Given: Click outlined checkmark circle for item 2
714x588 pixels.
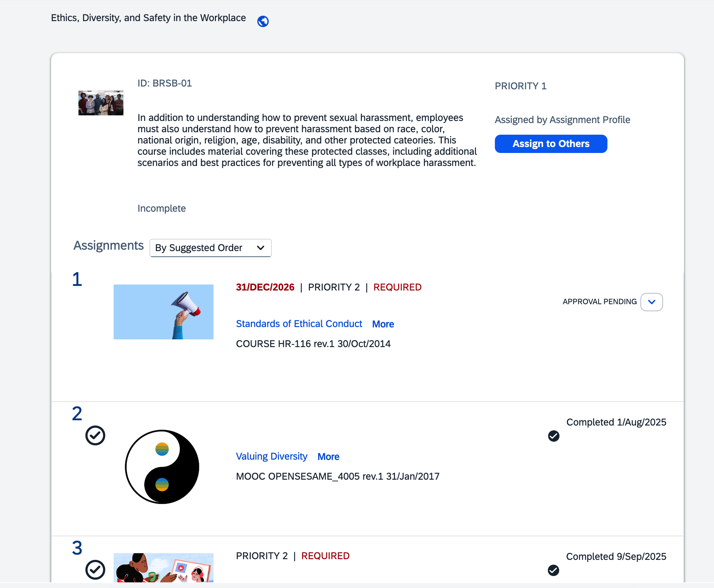Looking at the screenshot, I should 95,436.
